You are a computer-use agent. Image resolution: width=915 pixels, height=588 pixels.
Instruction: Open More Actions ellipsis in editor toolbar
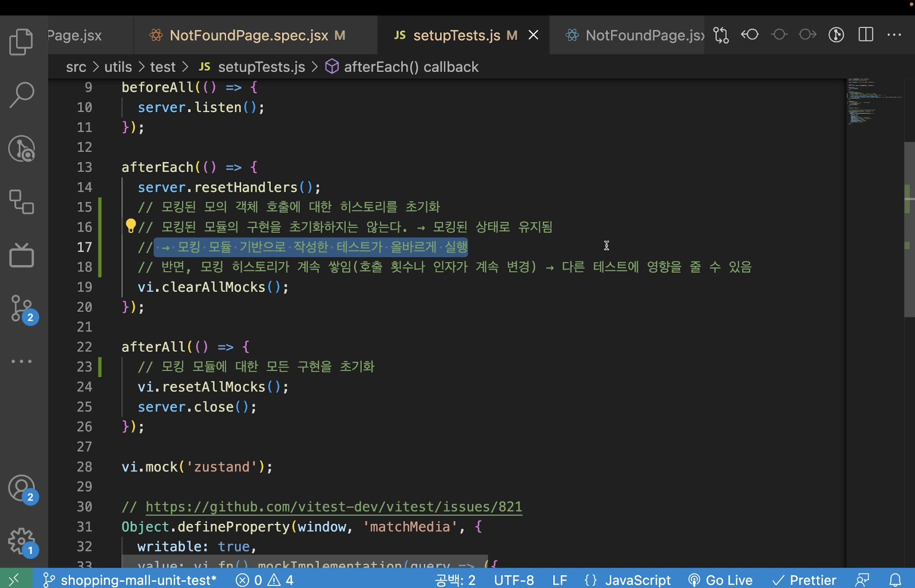[894, 35]
